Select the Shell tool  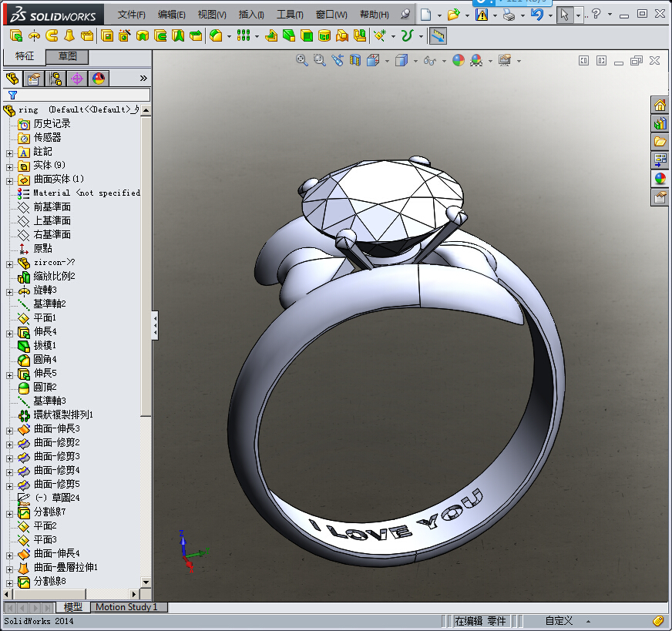coord(307,36)
